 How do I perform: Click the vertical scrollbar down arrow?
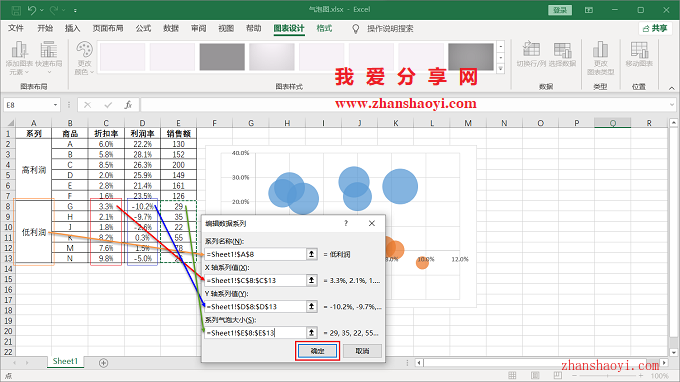(x=673, y=352)
